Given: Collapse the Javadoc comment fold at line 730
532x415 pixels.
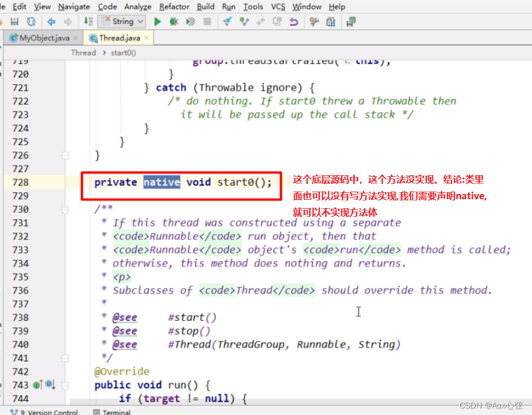Looking at the screenshot, I should point(65,209).
